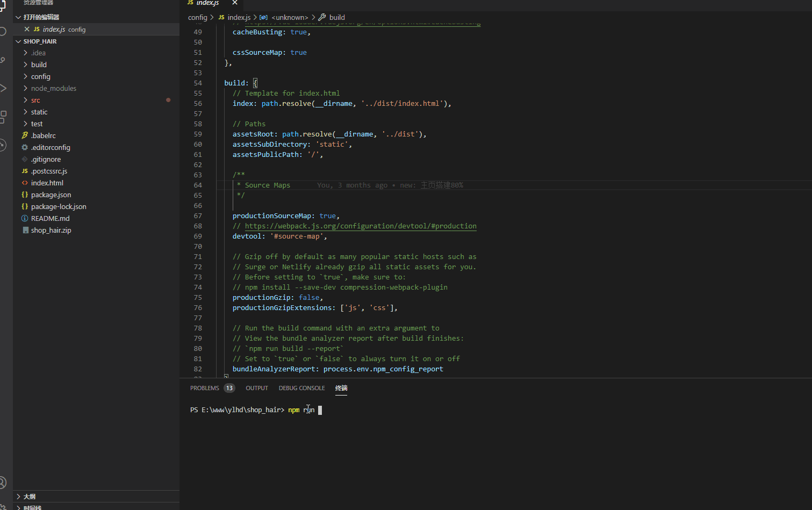Click the '../dist/index.html' string
The image size is (812, 510).
click(402, 104)
